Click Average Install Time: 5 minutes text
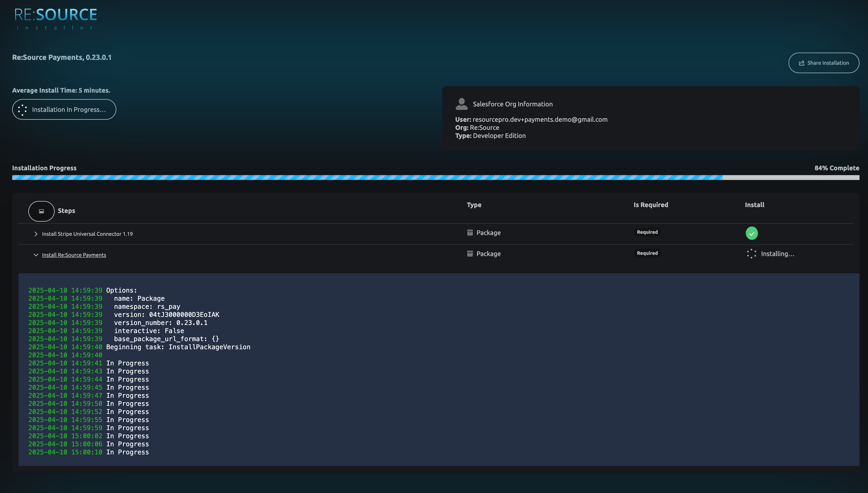This screenshot has height=493, width=868. 61,90
